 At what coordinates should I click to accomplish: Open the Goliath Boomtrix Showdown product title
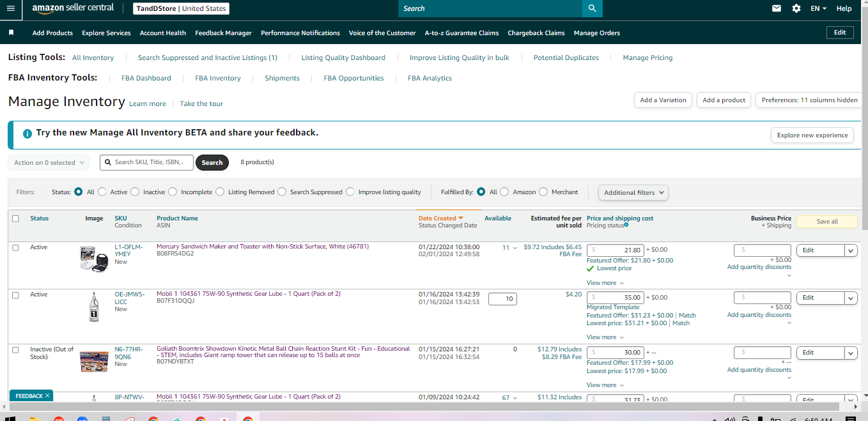[x=283, y=352]
